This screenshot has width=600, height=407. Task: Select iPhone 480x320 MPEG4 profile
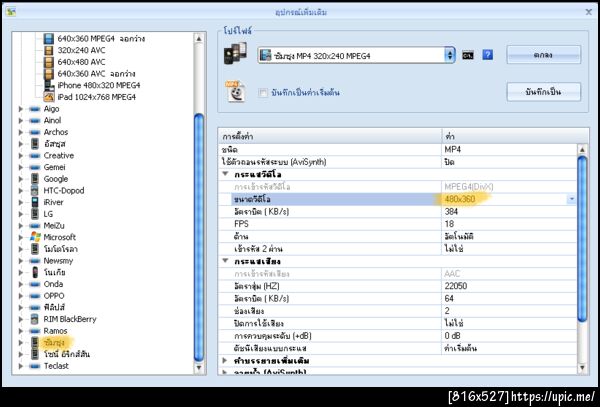pyautogui.click(x=99, y=85)
